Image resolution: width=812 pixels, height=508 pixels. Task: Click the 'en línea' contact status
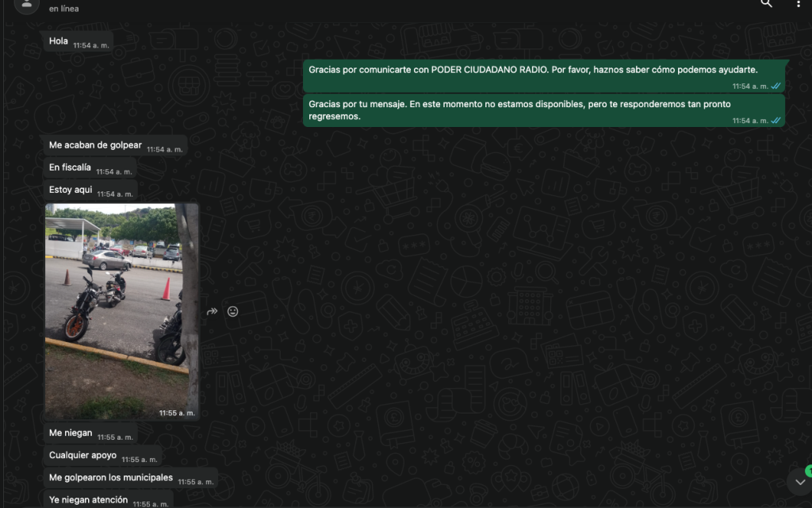(63, 9)
